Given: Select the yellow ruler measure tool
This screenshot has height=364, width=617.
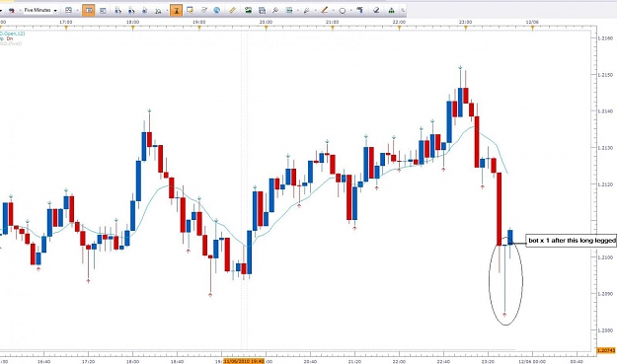Looking at the screenshot, I should pyautogui.click(x=232, y=10).
